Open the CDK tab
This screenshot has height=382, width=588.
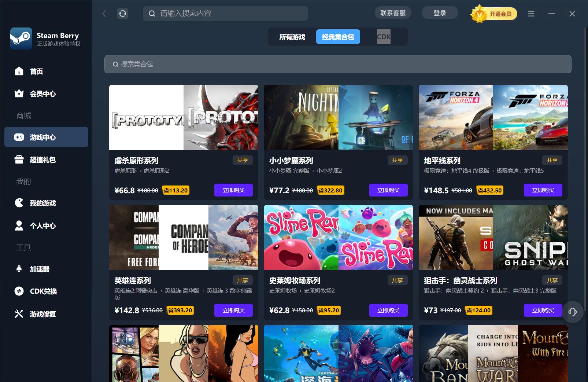(x=384, y=37)
